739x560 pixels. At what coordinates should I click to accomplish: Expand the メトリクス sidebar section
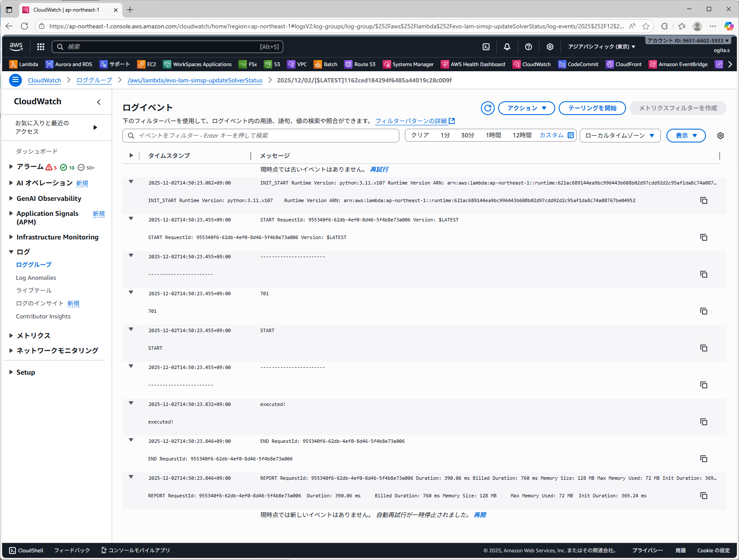pos(11,336)
